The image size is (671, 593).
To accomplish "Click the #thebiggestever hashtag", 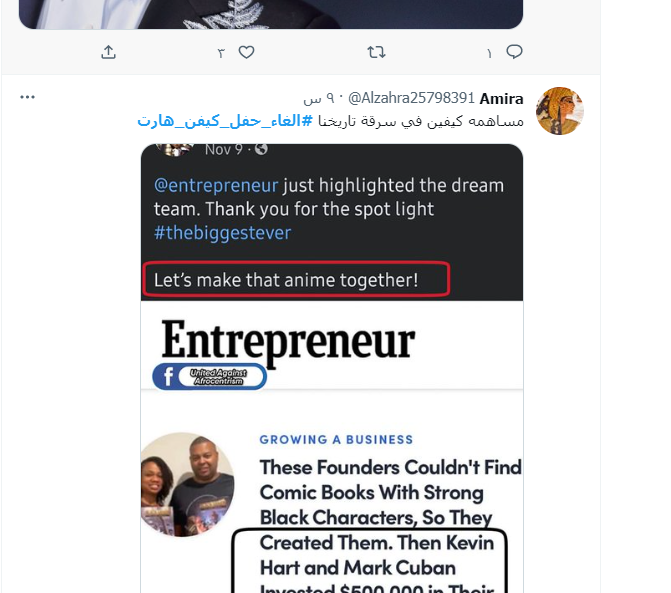I will click(221, 234).
